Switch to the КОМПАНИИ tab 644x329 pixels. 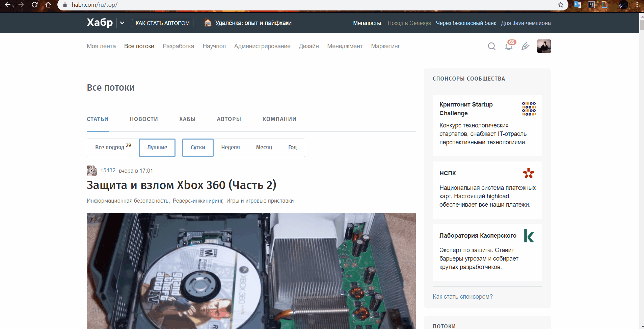[279, 119]
